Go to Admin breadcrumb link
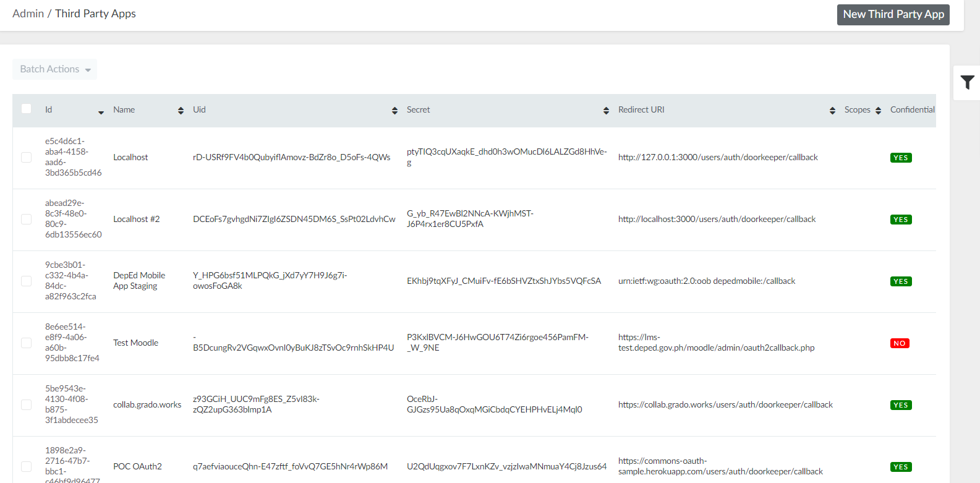The height and width of the screenshot is (483, 980). pyautogui.click(x=28, y=14)
